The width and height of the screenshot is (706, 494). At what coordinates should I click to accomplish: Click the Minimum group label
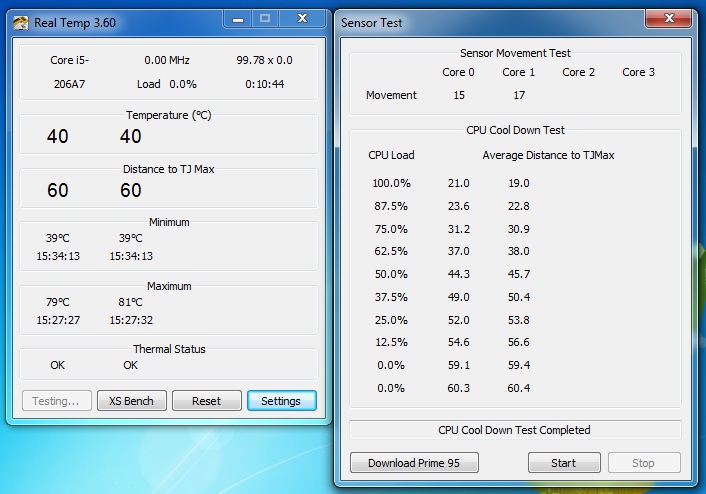(169, 222)
